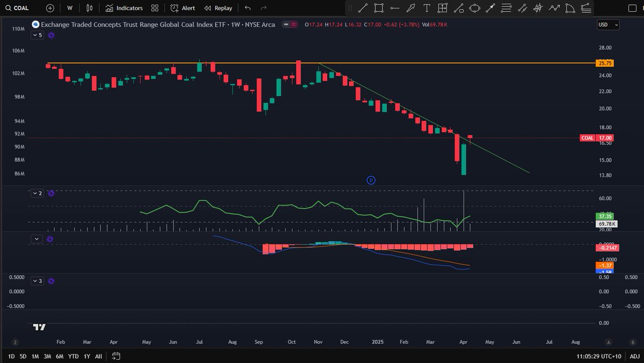Toggle auto scale A button

click(609, 342)
